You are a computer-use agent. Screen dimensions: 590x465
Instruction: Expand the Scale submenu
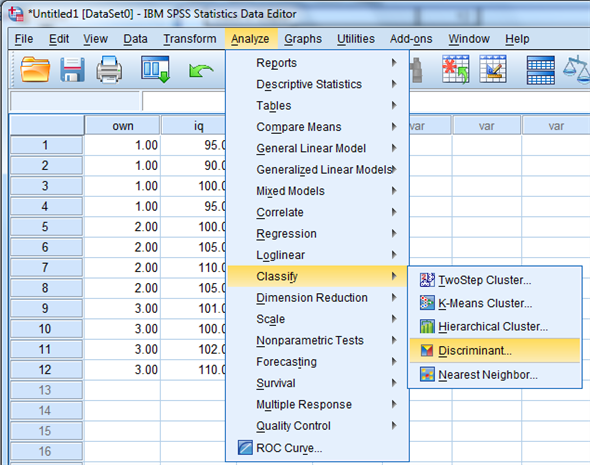coord(318,319)
